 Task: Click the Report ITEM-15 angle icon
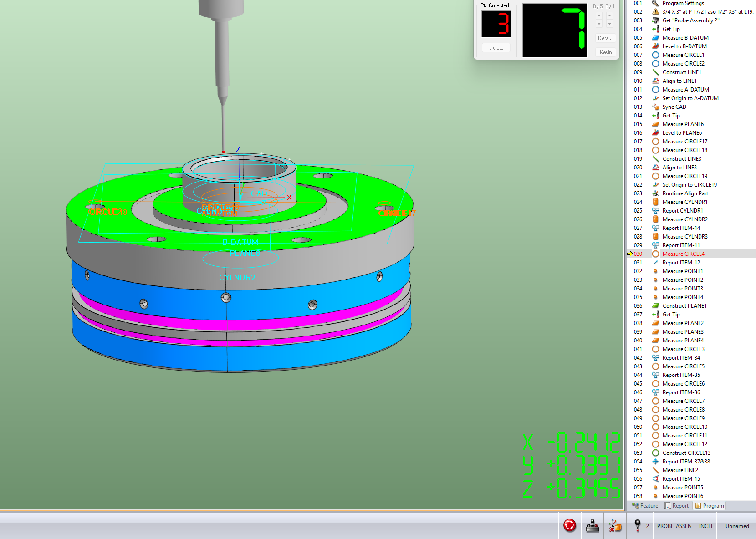(655, 479)
